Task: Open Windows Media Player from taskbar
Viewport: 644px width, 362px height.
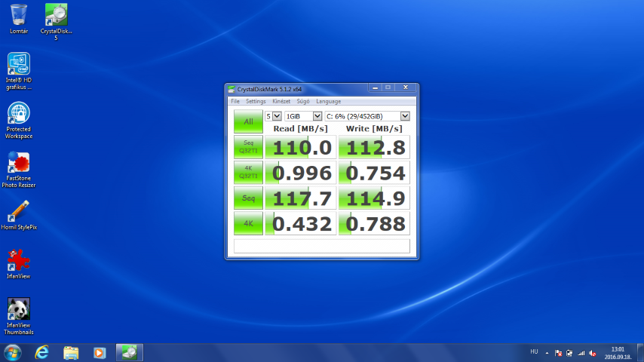Action: point(100,352)
